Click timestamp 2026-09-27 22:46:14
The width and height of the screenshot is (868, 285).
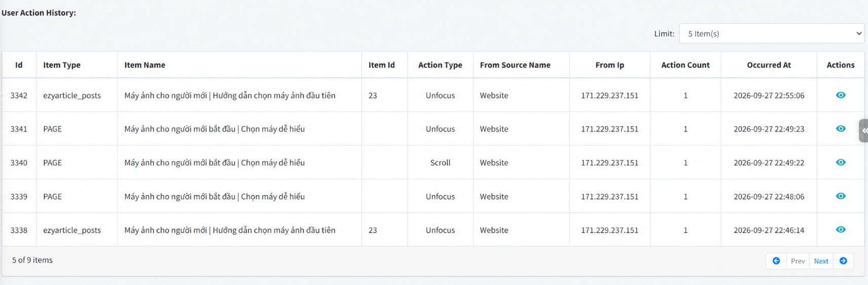(769, 230)
